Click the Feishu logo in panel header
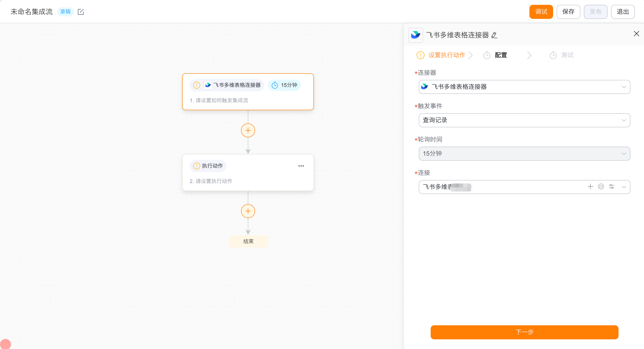This screenshot has height=349, width=644. coord(416,35)
